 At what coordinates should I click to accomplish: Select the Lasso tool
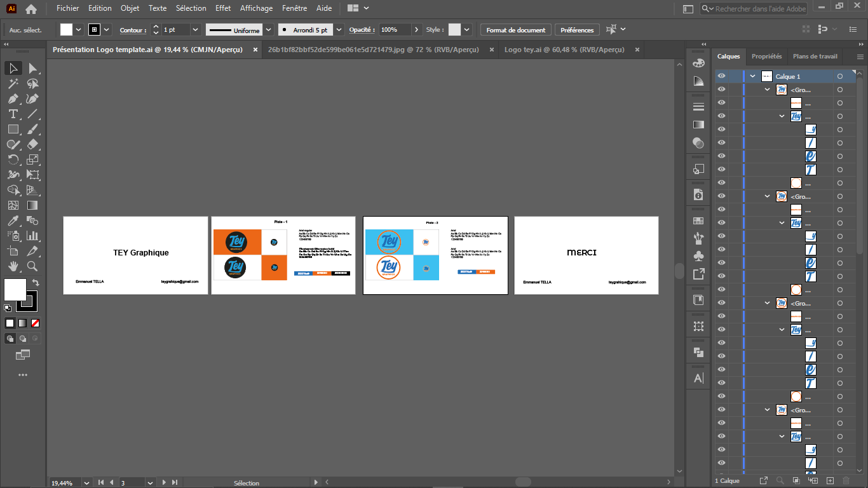pyautogui.click(x=32, y=83)
